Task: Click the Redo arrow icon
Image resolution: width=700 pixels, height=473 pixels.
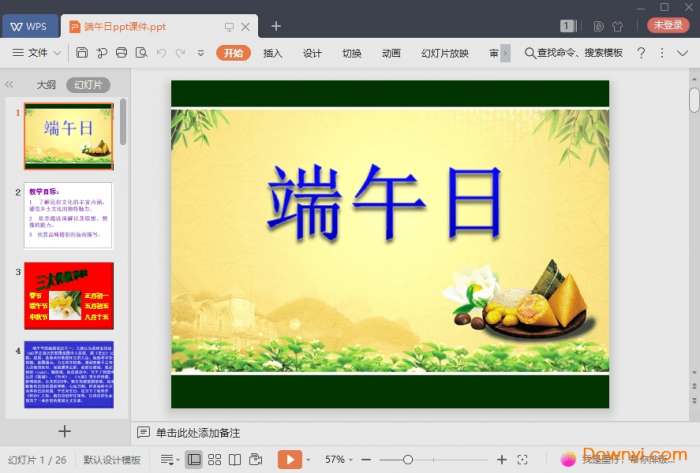Action: click(x=181, y=53)
